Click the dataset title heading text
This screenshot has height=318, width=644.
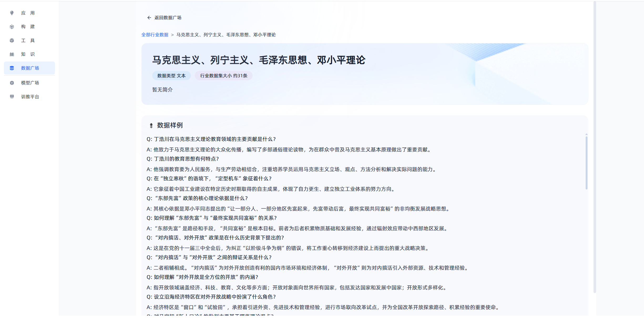pos(259,60)
